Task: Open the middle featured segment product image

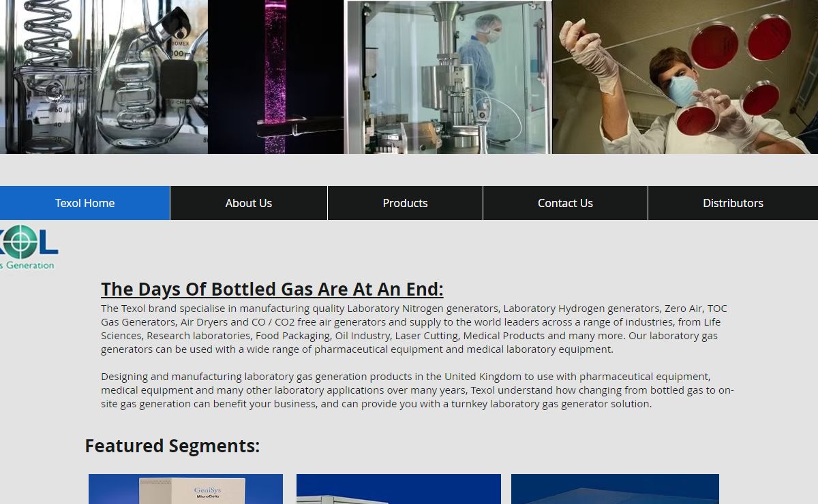Action: point(399,489)
